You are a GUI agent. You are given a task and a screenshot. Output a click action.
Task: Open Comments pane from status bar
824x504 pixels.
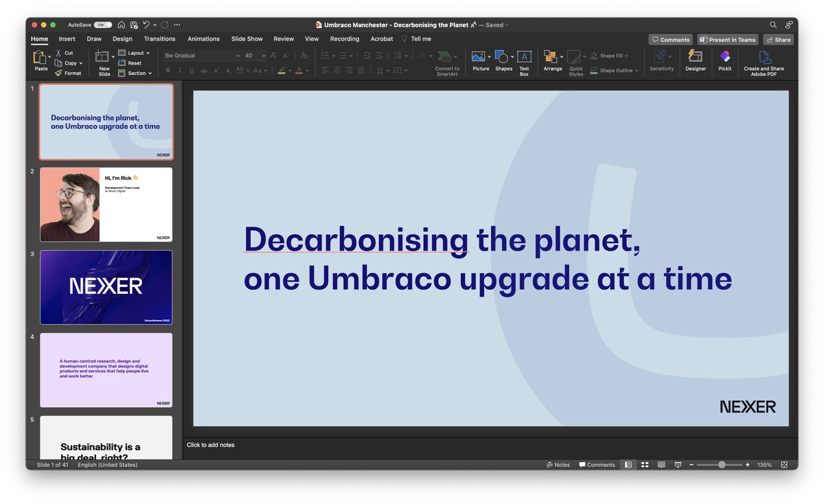(597, 465)
